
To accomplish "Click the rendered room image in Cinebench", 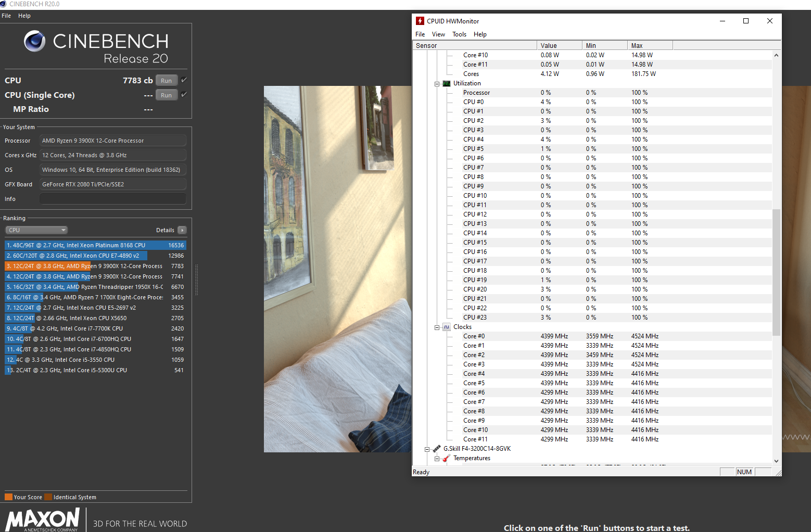I will pyautogui.click(x=337, y=269).
